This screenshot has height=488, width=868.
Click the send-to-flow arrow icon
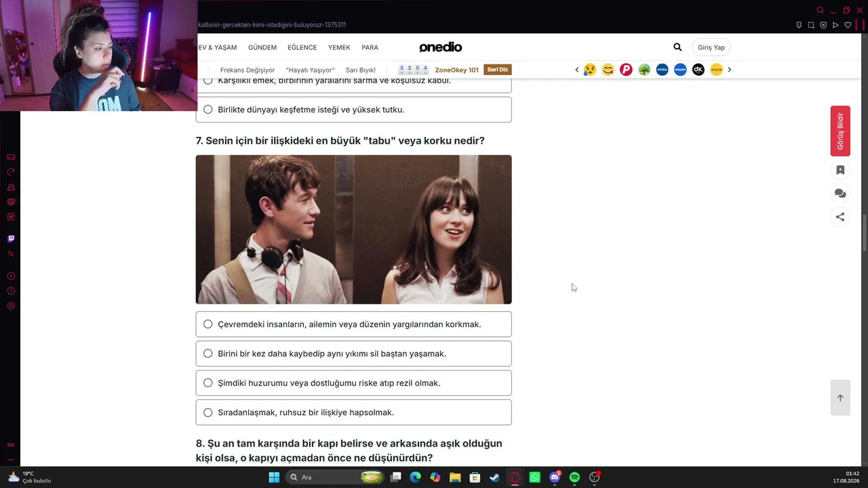tap(835, 25)
